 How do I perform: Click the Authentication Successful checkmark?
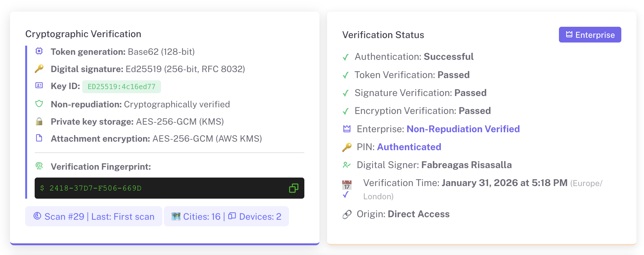[346, 57]
